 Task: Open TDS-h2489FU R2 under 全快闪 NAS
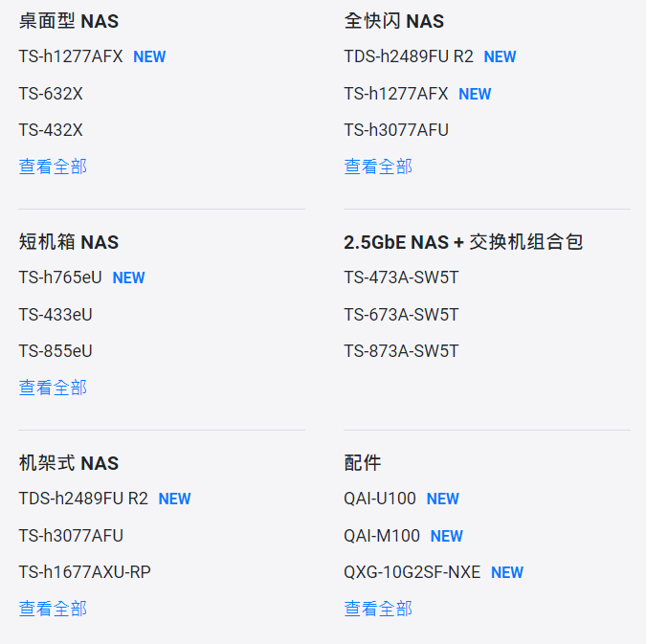tap(409, 56)
